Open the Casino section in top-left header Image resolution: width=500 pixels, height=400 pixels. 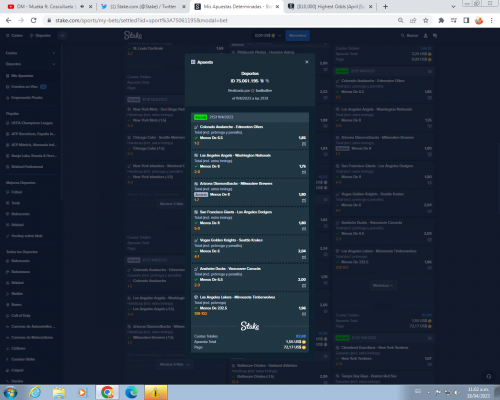[15, 35]
